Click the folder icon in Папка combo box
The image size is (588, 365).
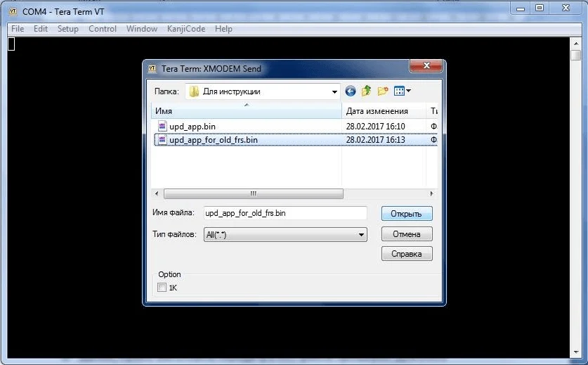pyautogui.click(x=194, y=91)
